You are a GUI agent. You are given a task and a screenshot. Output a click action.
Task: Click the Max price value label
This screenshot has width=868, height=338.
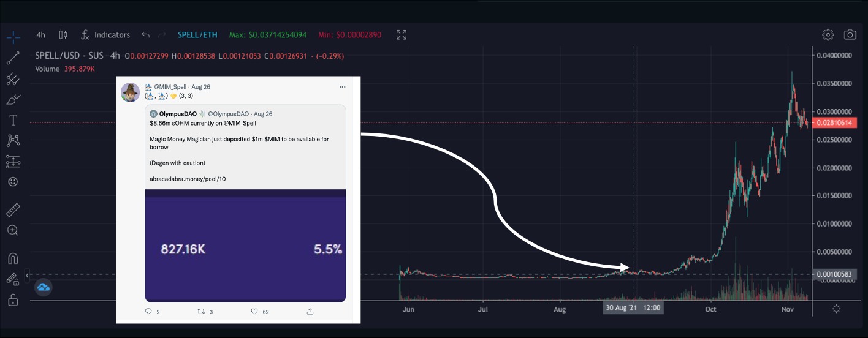(x=268, y=35)
